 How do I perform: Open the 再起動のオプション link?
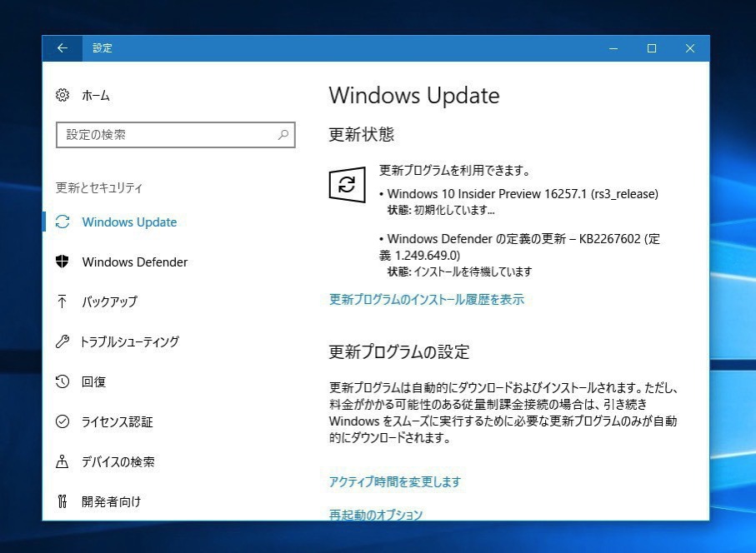[376, 515]
